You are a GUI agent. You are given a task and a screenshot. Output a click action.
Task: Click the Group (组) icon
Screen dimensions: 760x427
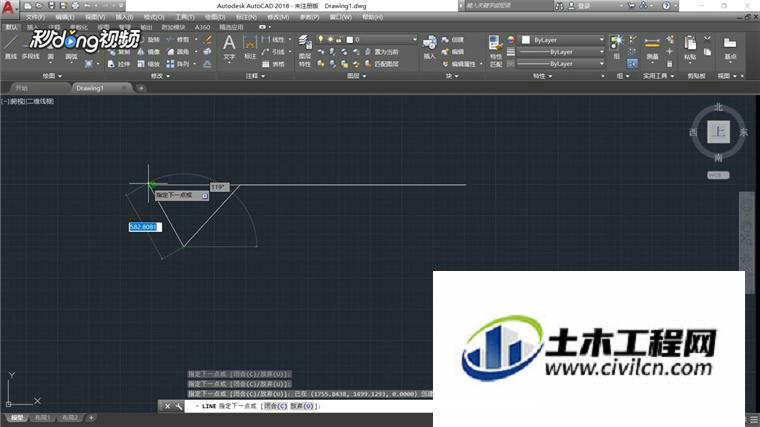tap(617, 47)
